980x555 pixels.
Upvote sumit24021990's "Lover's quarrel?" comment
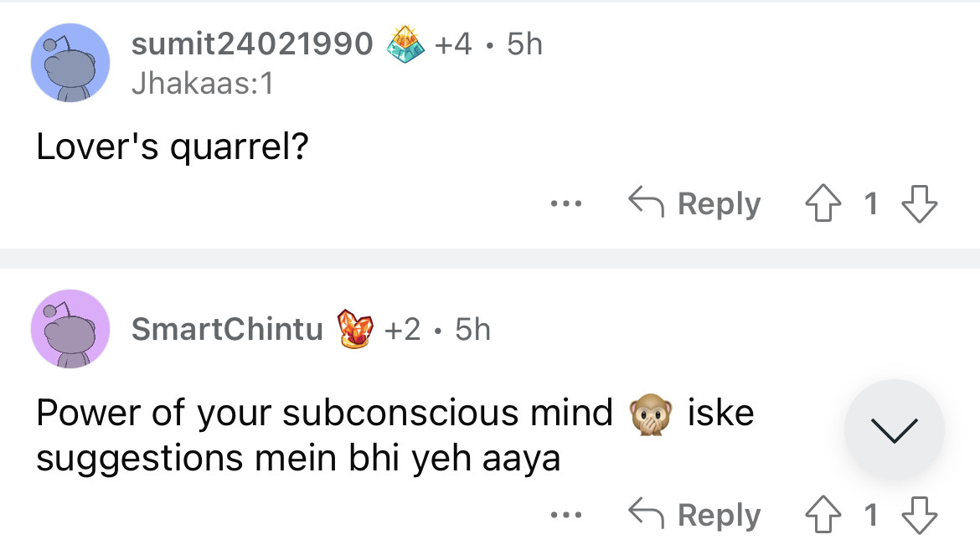pos(823,203)
